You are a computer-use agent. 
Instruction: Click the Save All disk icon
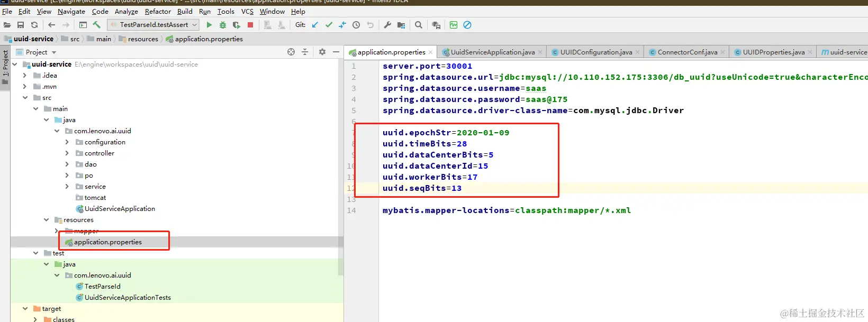(x=21, y=25)
